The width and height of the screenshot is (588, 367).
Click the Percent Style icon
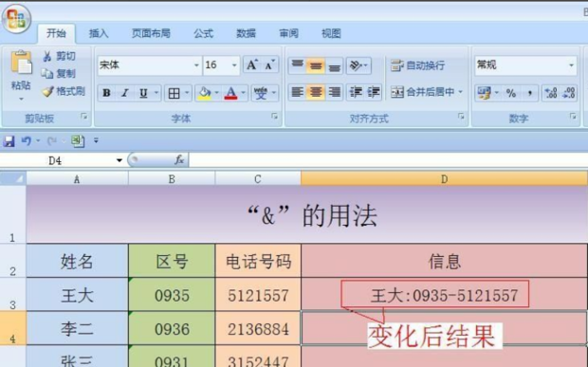point(511,93)
